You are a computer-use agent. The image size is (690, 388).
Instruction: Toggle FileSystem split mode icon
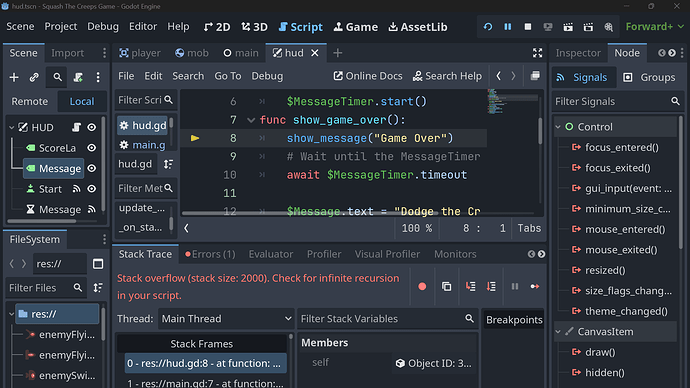click(x=98, y=264)
